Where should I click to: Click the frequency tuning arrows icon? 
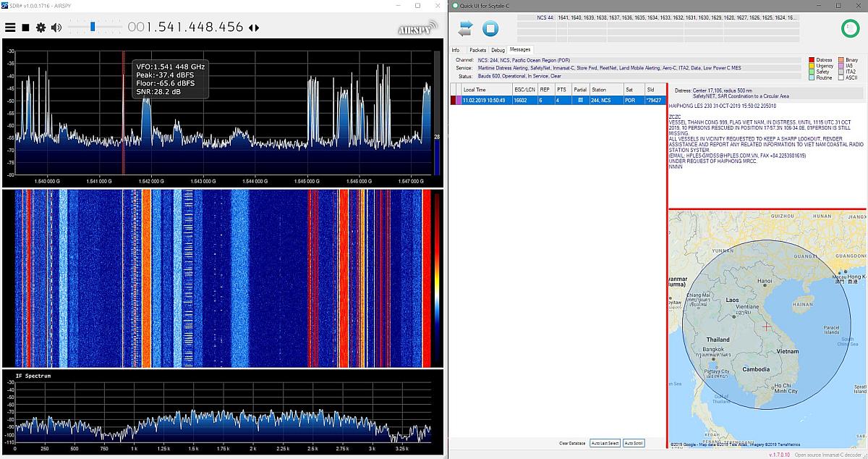click(x=253, y=28)
